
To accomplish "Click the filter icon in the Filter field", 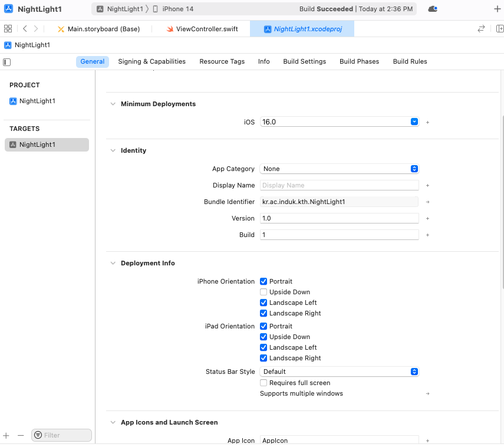I will click(38, 435).
